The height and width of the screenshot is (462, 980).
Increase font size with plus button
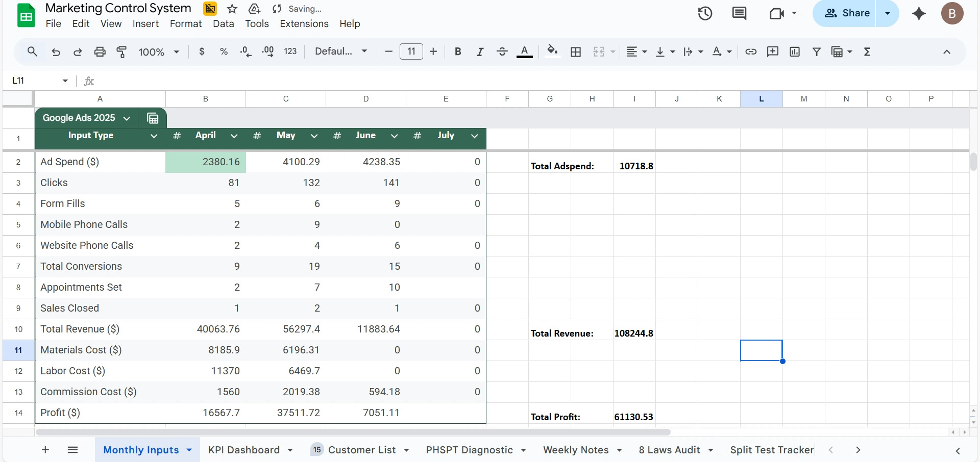pos(433,52)
